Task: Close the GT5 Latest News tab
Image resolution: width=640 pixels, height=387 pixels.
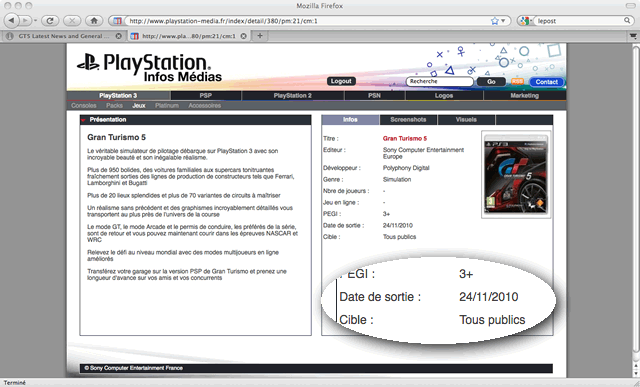Action: [118, 36]
